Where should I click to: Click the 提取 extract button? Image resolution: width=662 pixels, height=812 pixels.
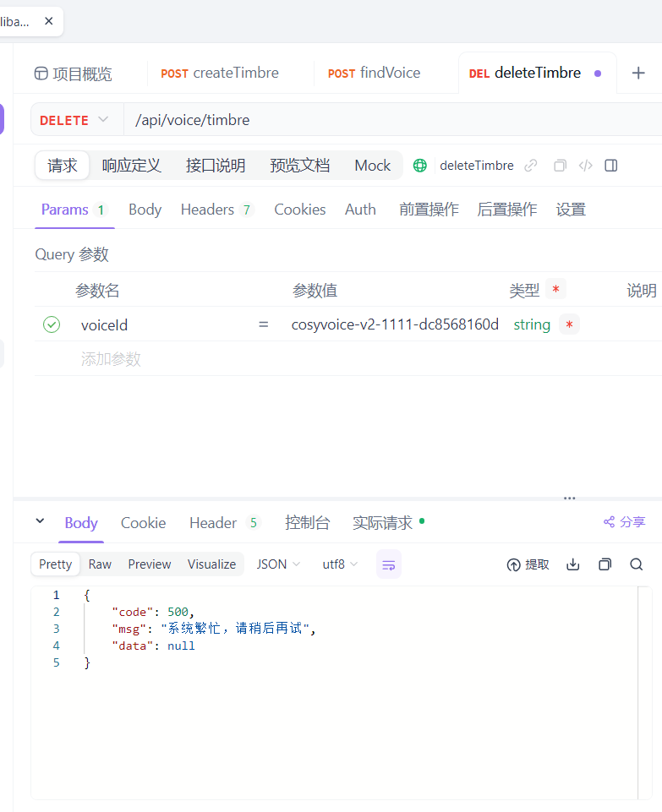click(x=528, y=564)
